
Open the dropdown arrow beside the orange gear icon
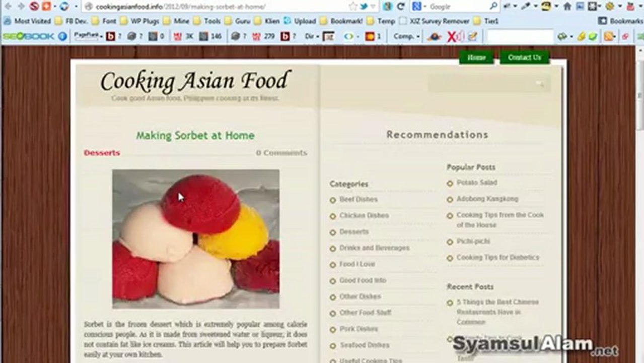(x=620, y=7)
